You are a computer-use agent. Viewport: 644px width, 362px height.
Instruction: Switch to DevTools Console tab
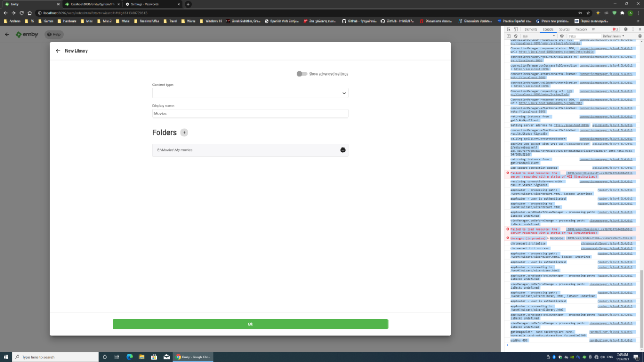548,29
